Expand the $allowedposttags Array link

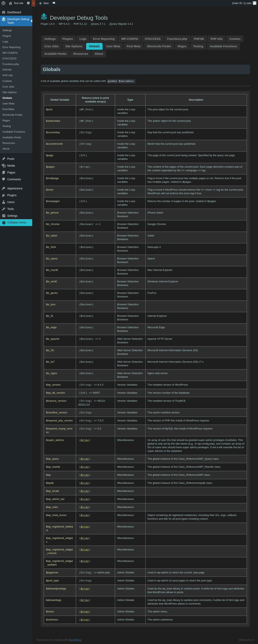coord(85,588)
